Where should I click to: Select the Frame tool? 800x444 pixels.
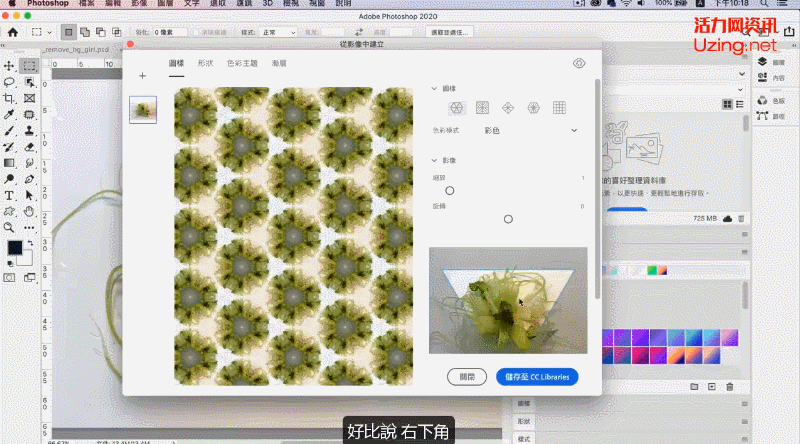click(29, 98)
